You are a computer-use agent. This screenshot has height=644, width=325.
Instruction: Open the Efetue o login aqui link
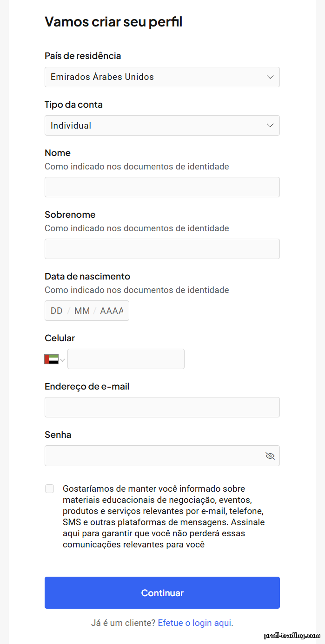pos(195,623)
